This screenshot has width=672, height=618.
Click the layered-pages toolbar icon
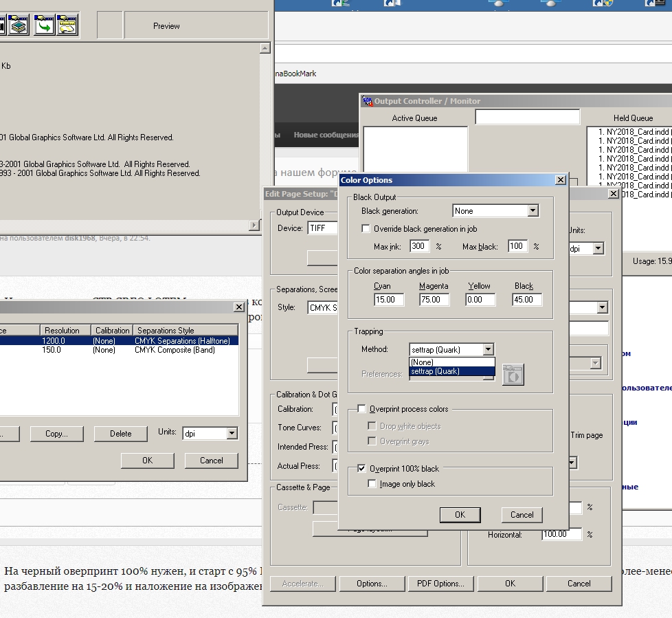pos(18,26)
